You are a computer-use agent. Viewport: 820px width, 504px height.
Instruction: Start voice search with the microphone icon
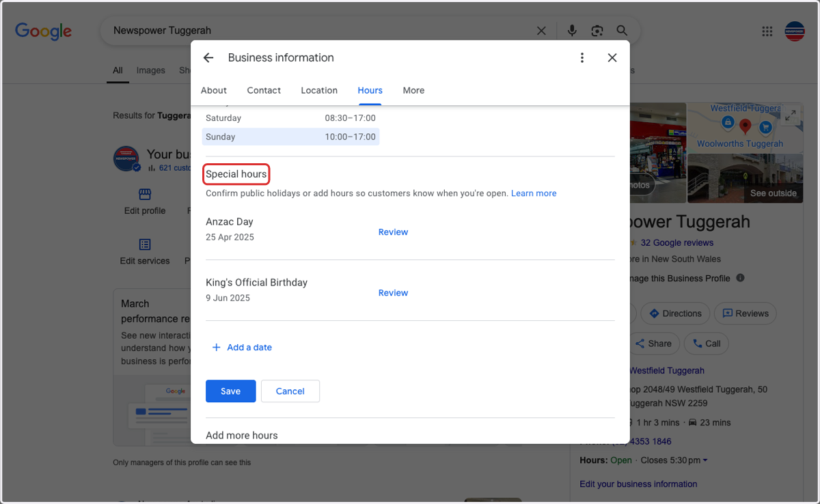coord(572,31)
